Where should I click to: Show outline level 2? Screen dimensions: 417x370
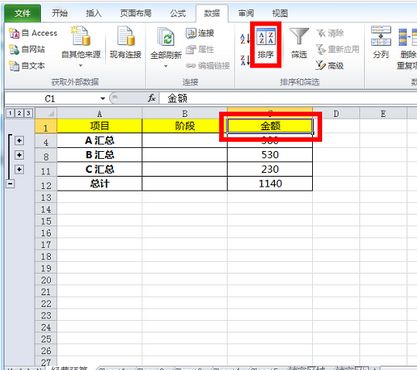(x=19, y=113)
